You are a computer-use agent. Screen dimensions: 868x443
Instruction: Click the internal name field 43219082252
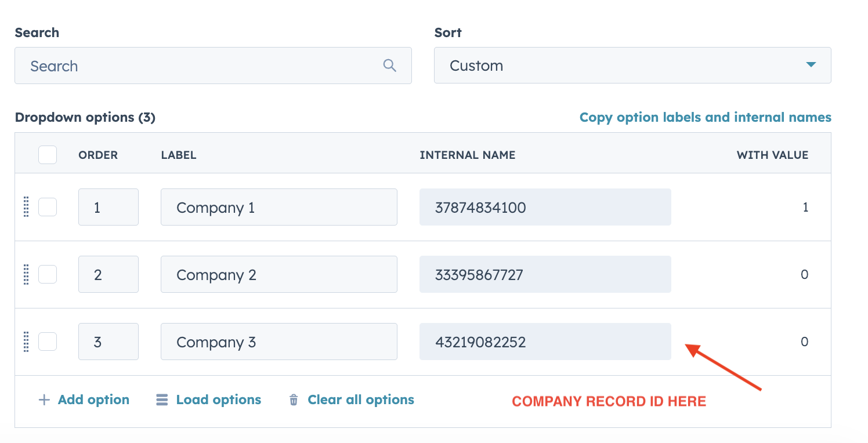pos(545,342)
